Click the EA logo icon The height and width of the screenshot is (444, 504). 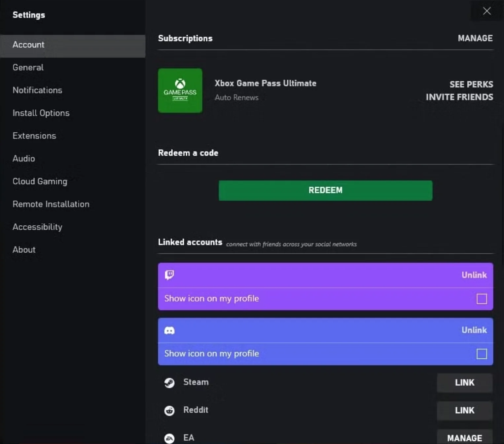point(169,438)
